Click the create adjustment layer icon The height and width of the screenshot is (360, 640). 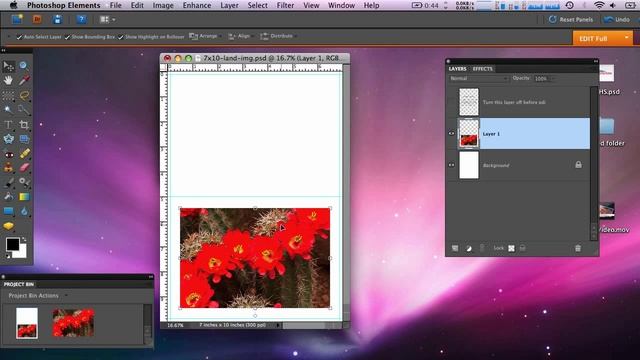tap(469, 248)
